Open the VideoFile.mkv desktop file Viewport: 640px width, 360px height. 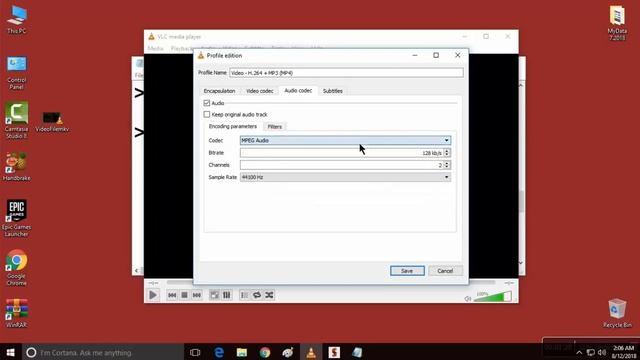point(52,122)
